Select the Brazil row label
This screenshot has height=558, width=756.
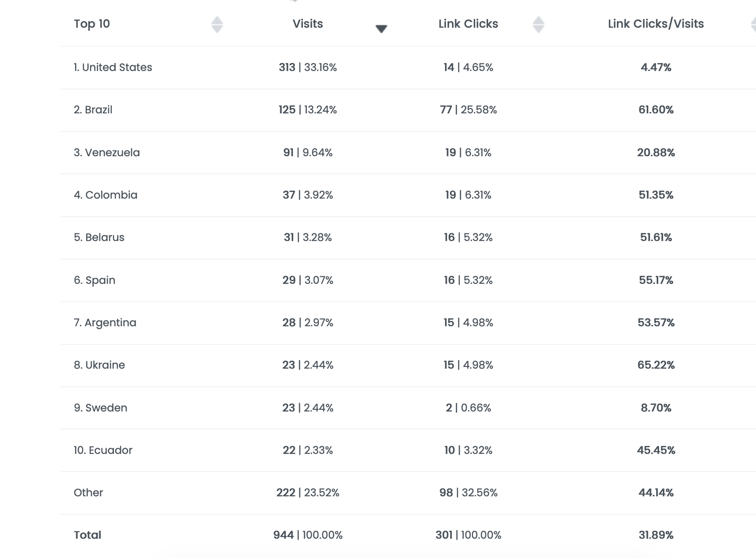[93, 110]
